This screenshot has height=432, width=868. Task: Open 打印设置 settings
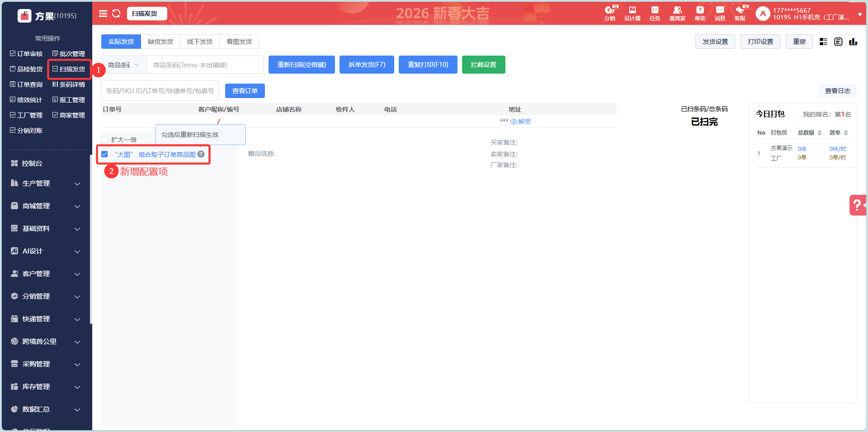(x=760, y=42)
